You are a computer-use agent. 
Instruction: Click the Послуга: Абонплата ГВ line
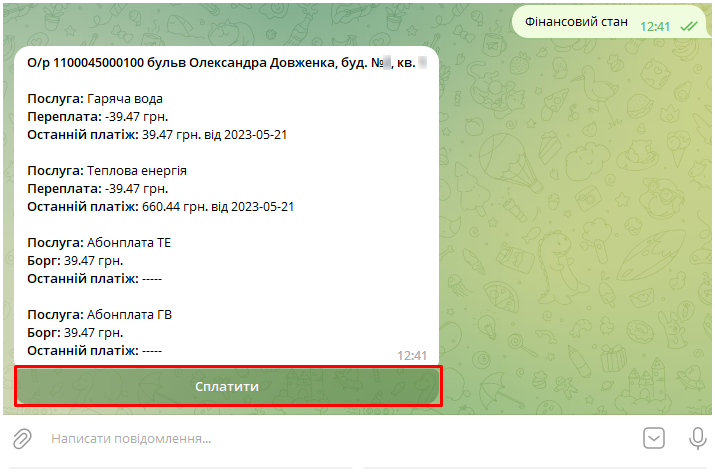100,314
